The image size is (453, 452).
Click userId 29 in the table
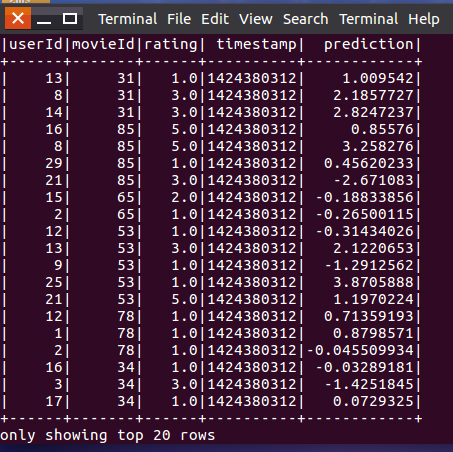[x=54, y=164]
